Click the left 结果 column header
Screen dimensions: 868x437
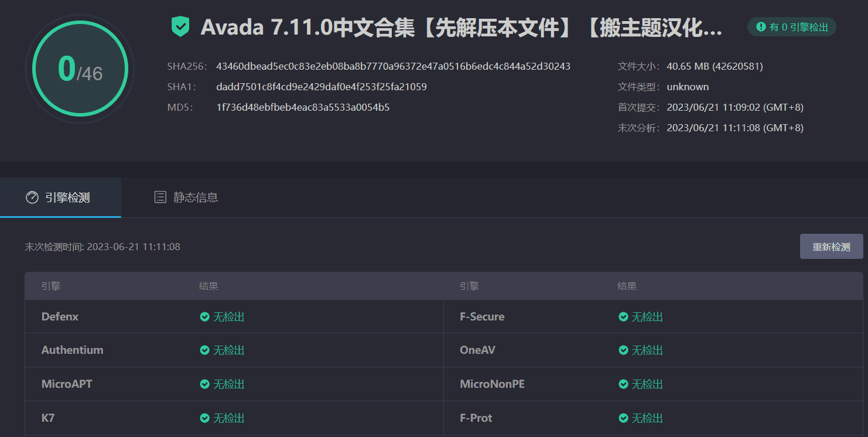pos(209,286)
